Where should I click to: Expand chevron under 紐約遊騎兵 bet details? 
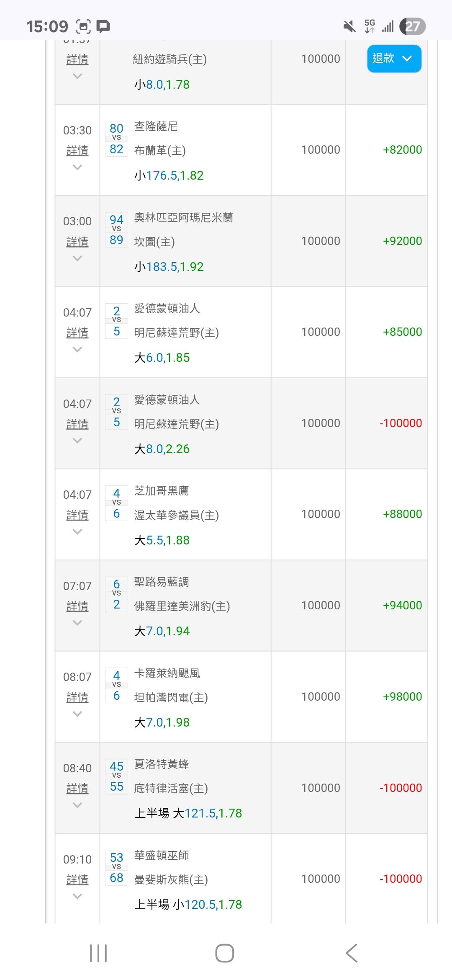pyautogui.click(x=77, y=76)
